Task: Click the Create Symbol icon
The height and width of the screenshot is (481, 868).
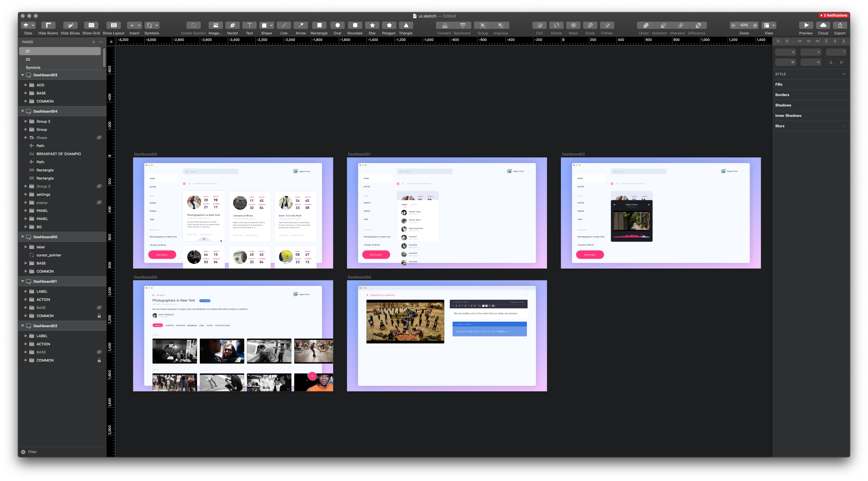Action: [x=193, y=25]
